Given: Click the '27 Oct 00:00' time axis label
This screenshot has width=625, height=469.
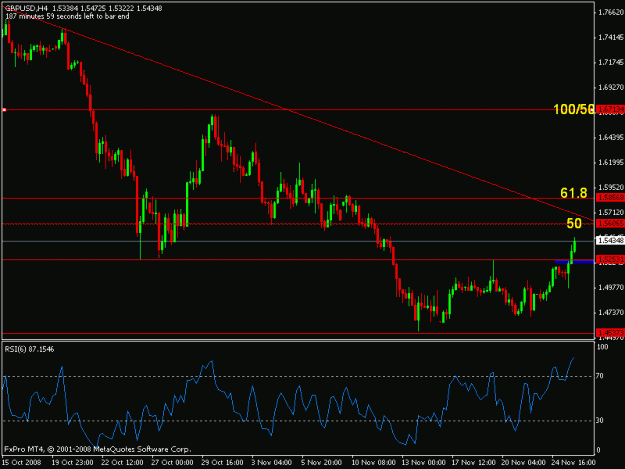Looking at the screenshot, I should click(172, 463).
